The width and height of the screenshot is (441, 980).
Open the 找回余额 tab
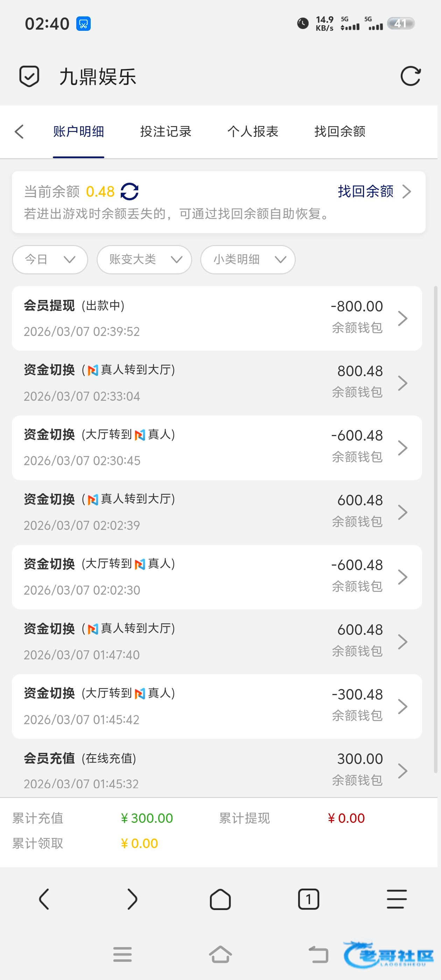pyautogui.click(x=339, y=132)
